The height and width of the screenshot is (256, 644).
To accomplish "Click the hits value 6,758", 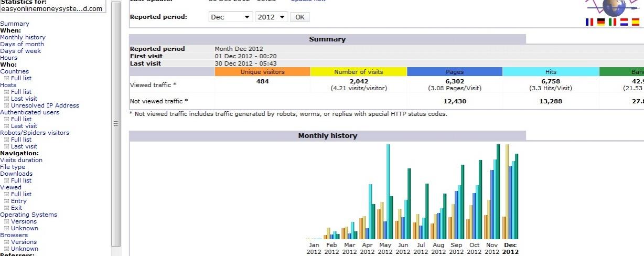I will pos(551,81).
